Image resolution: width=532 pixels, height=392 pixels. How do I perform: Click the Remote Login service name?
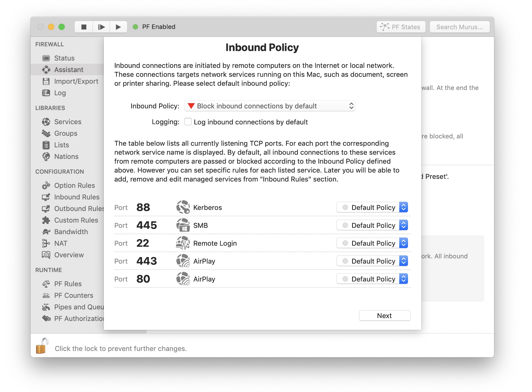[215, 243]
